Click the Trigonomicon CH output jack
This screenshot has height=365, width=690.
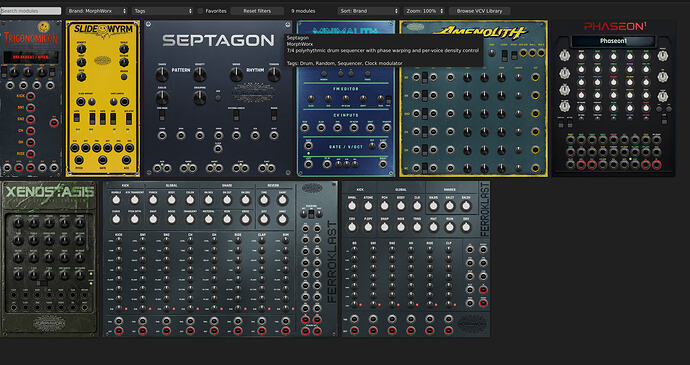31,131
